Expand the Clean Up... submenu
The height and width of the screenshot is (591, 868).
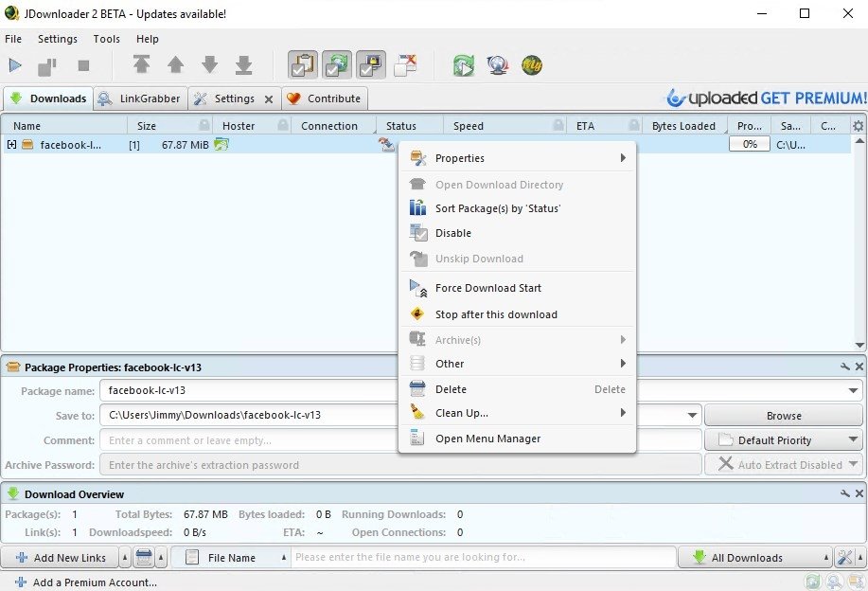517,413
